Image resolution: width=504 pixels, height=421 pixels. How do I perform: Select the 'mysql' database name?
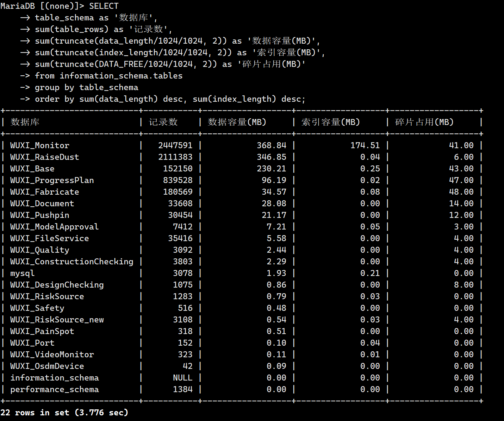pos(23,273)
